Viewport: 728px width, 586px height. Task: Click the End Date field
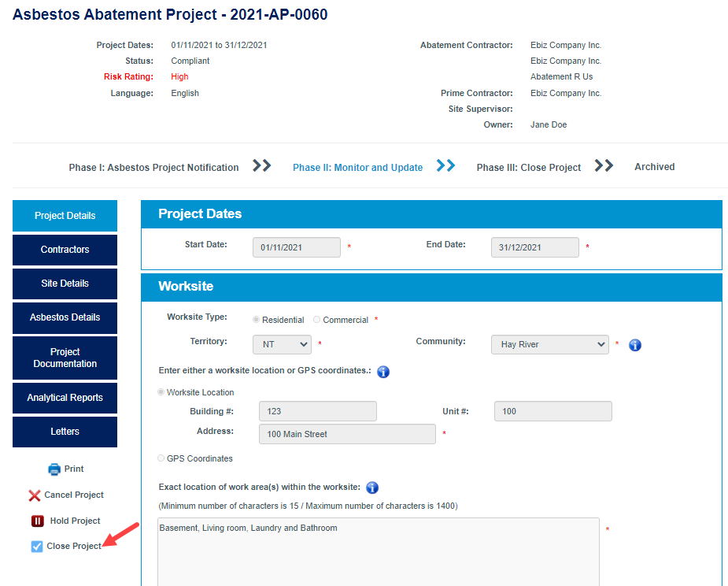point(535,247)
